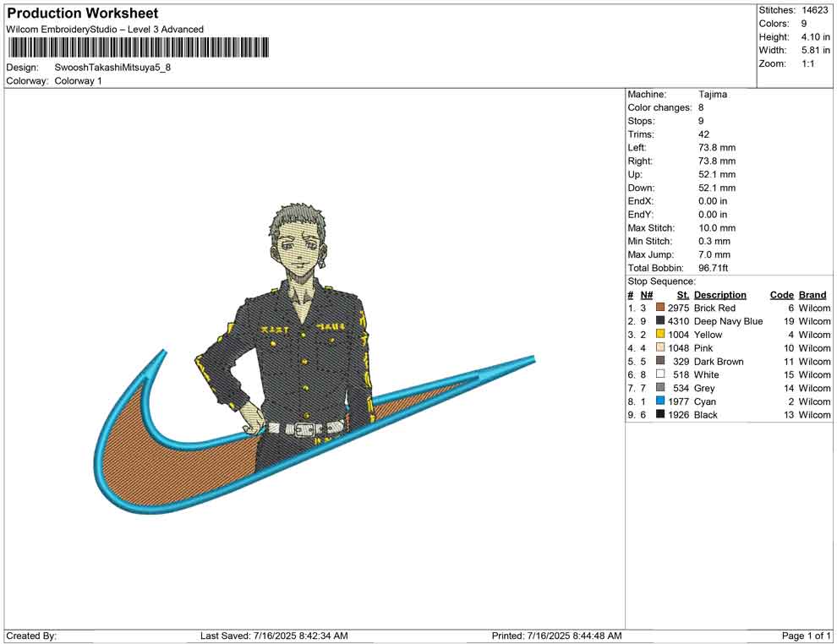Viewport: 837px width, 644px height.
Task: Click the White thread color swatch
Action: pyautogui.click(x=660, y=374)
